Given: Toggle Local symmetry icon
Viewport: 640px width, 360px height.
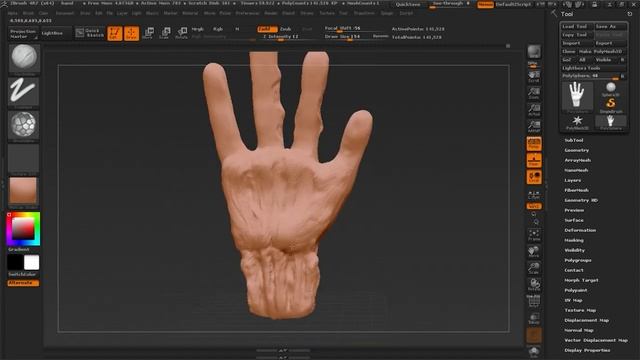Looking at the screenshot, I should pos(534,177).
